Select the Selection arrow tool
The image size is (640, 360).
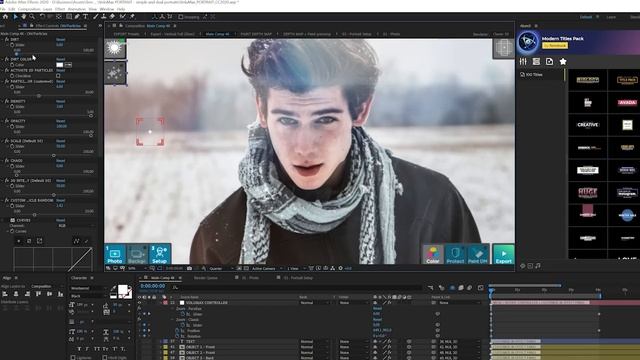[x=15, y=17]
